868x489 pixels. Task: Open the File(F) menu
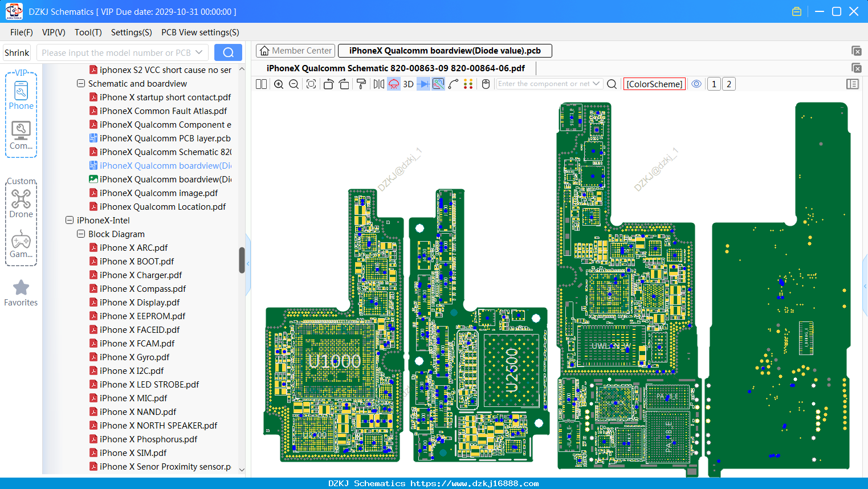pyautogui.click(x=22, y=32)
